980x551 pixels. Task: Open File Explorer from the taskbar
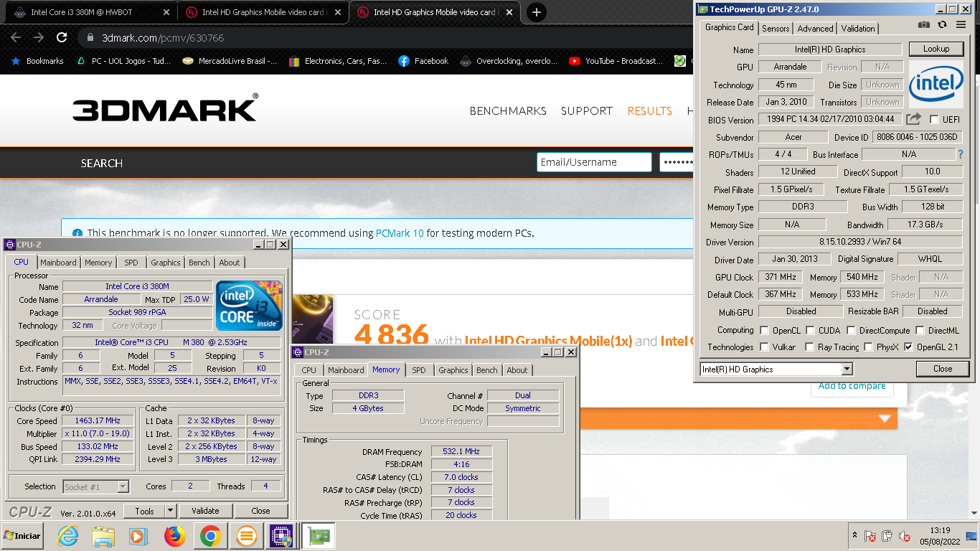[x=103, y=536]
